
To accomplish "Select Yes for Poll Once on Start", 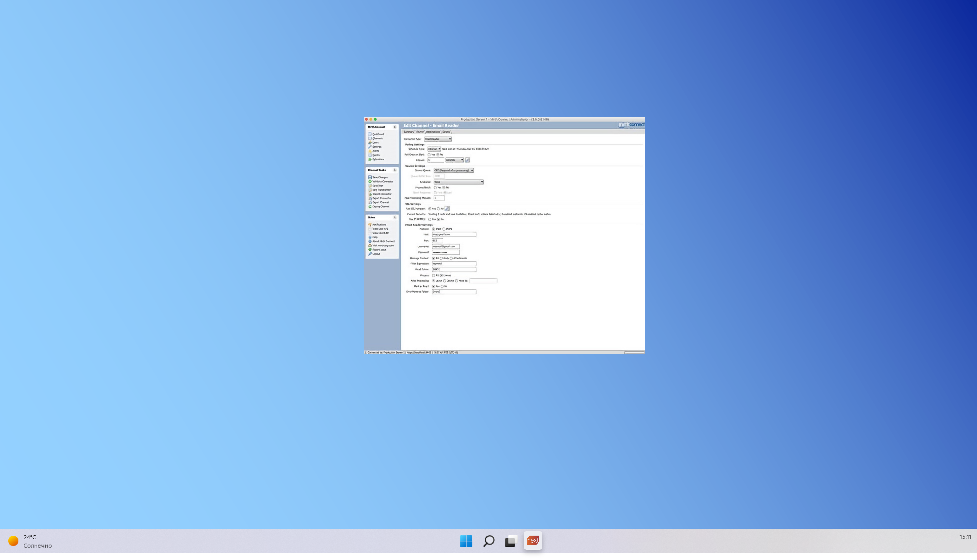I will click(429, 155).
